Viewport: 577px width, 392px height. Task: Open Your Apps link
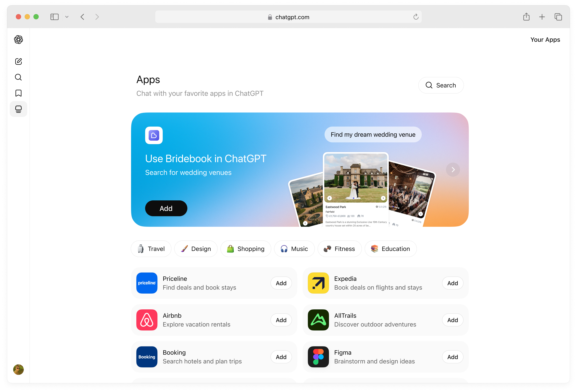click(x=545, y=40)
